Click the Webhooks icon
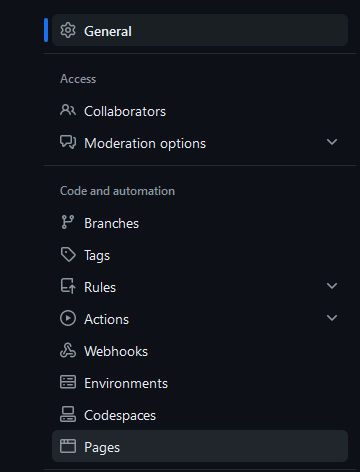Viewport: 360px width, 472px height. tap(68, 350)
